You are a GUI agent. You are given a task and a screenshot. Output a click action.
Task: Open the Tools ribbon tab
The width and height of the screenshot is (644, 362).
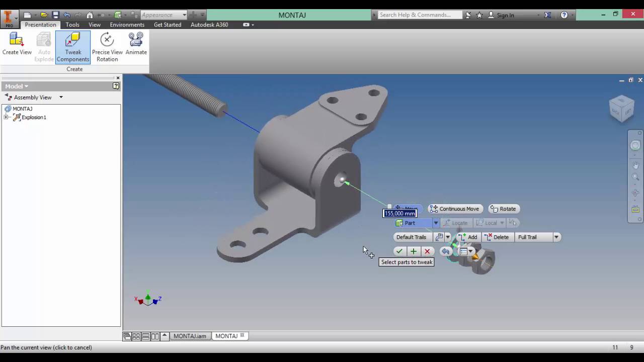pyautogui.click(x=72, y=25)
